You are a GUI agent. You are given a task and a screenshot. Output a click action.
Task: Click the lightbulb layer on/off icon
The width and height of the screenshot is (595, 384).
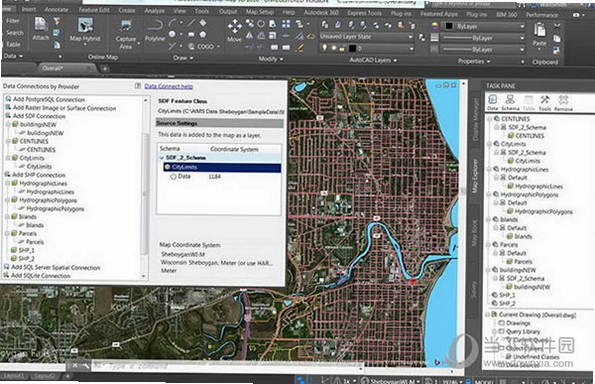click(324, 48)
